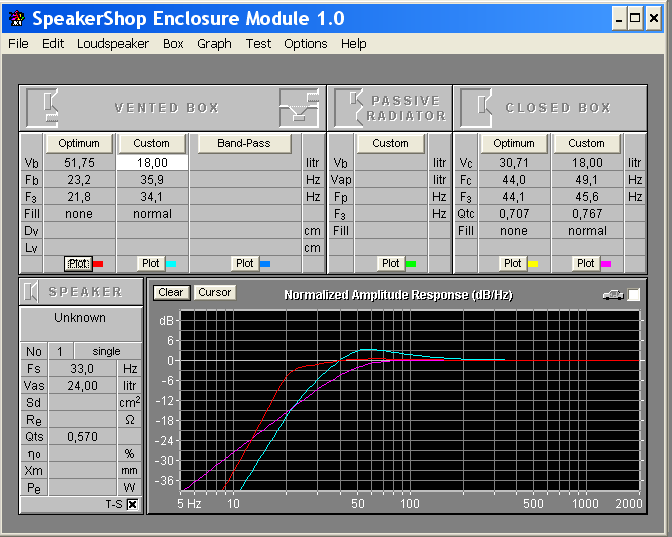Enable the graph Cursor button
Viewport: 672px width, 537px height.
point(215,292)
